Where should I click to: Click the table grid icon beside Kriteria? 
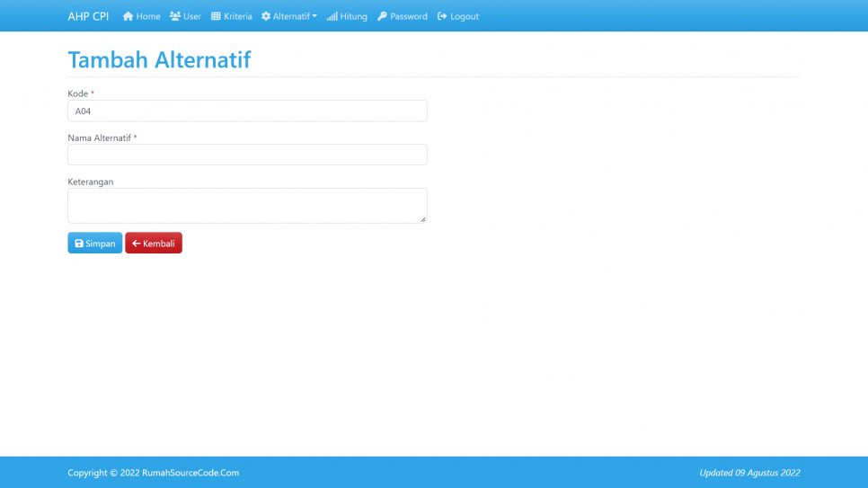tap(216, 16)
